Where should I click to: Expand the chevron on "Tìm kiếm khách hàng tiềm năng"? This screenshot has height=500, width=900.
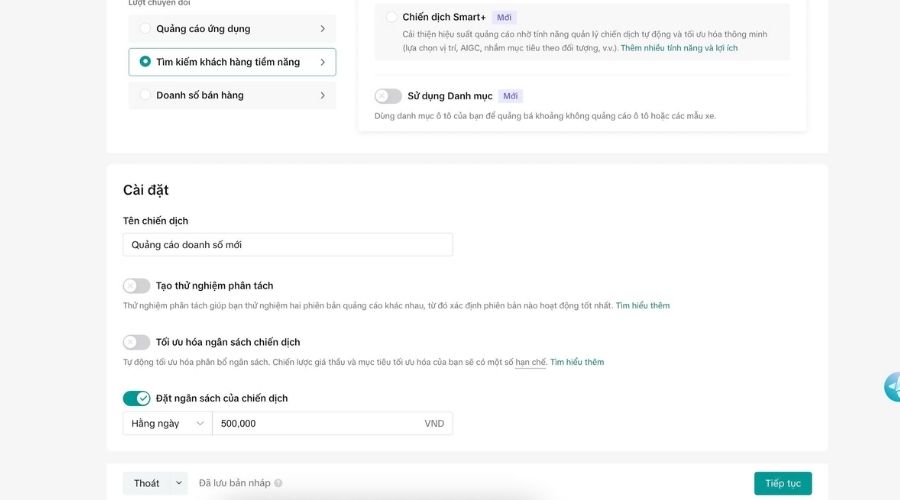322,62
